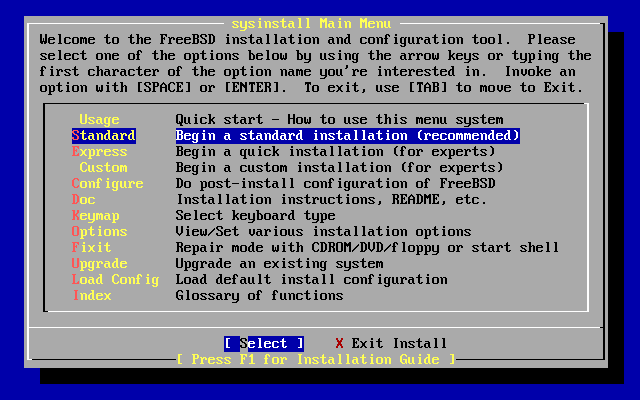This screenshot has width=640, height=400.
Task: Click the 'Glossary of functions' description text
Action: [260, 296]
